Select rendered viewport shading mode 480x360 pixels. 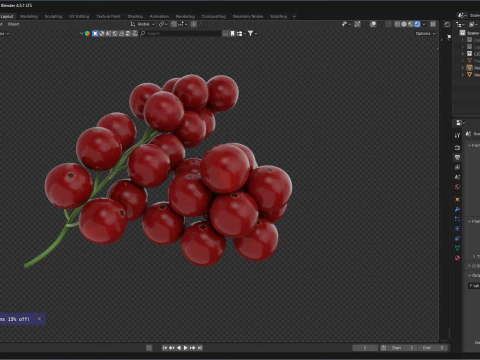(417, 24)
